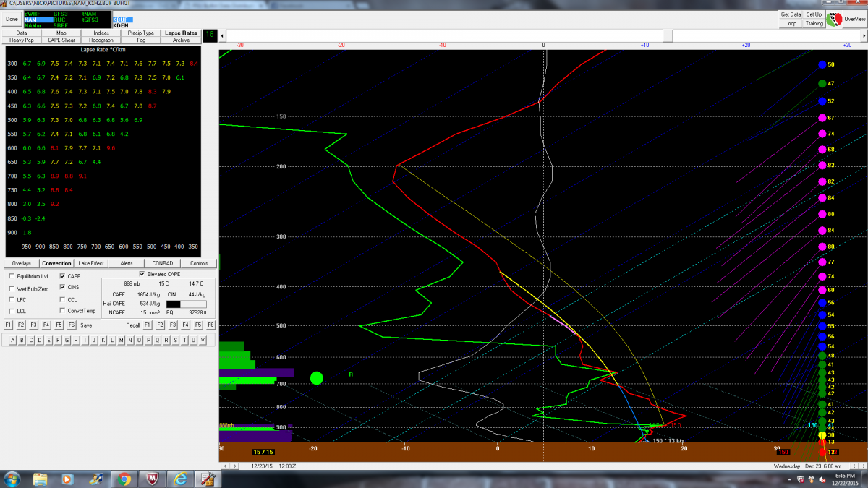Image resolution: width=868 pixels, height=488 pixels.
Task: Click the forecast time scrollbar thumb
Action: 668,35
